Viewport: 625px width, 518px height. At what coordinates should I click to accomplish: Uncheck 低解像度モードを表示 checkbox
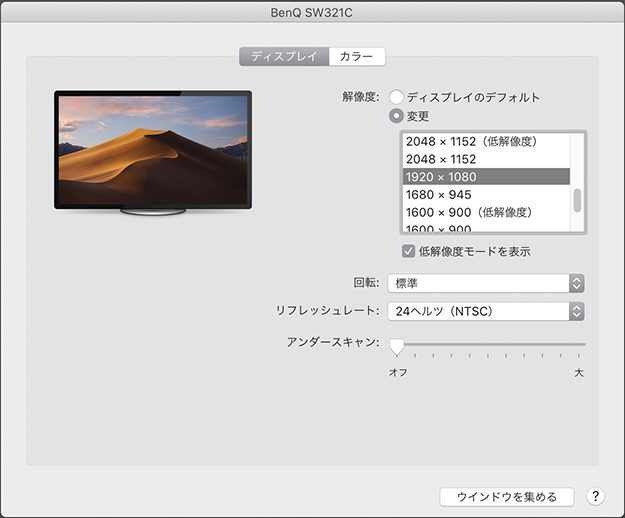point(408,251)
